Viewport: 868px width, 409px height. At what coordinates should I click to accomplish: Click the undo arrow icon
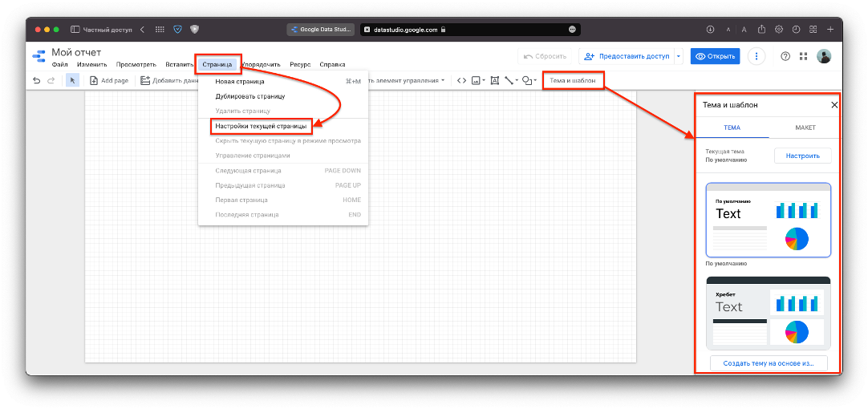click(x=37, y=81)
